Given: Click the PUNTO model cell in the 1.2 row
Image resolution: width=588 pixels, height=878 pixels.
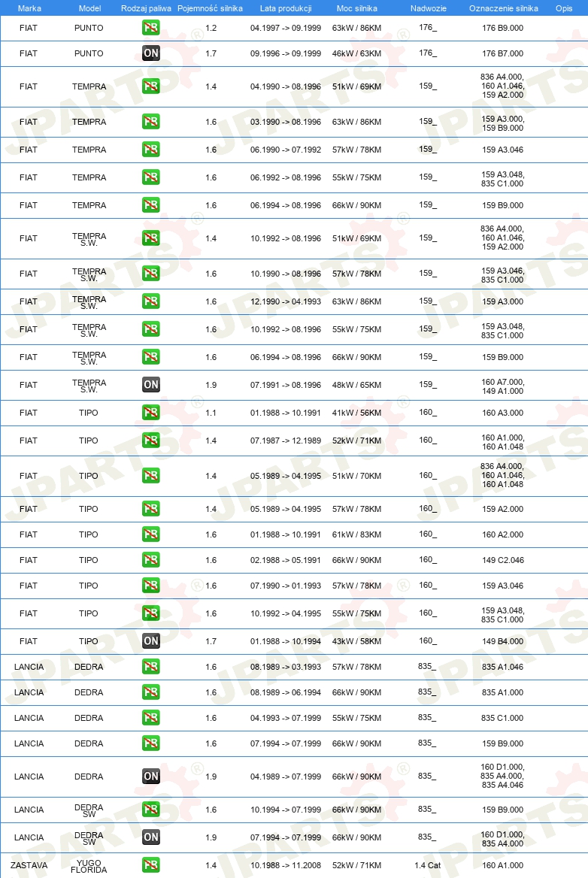Looking at the screenshot, I should tap(89, 27).
